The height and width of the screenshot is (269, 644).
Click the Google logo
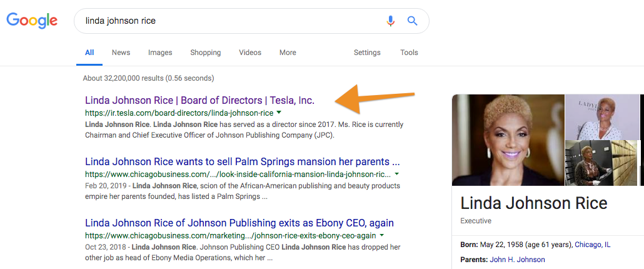(x=32, y=21)
